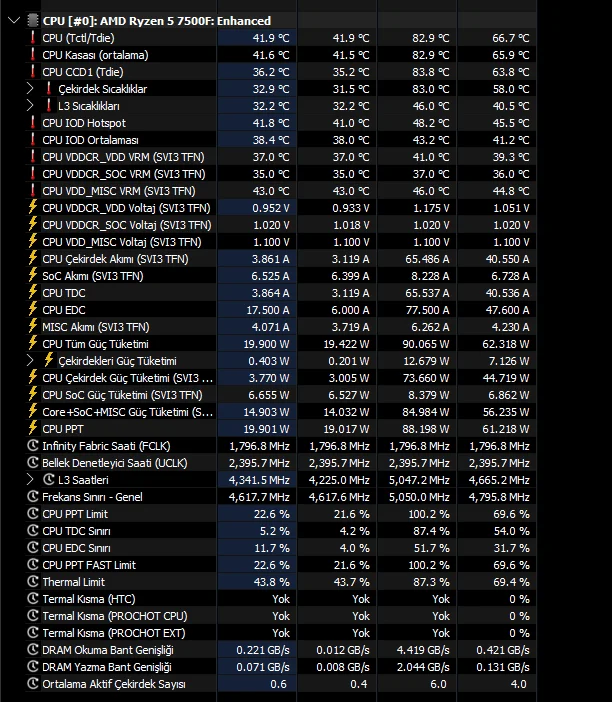612x702 pixels.
Task: Click lightning icon beside MISC Akımı
Action: pyautogui.click(x=33, y=326)
